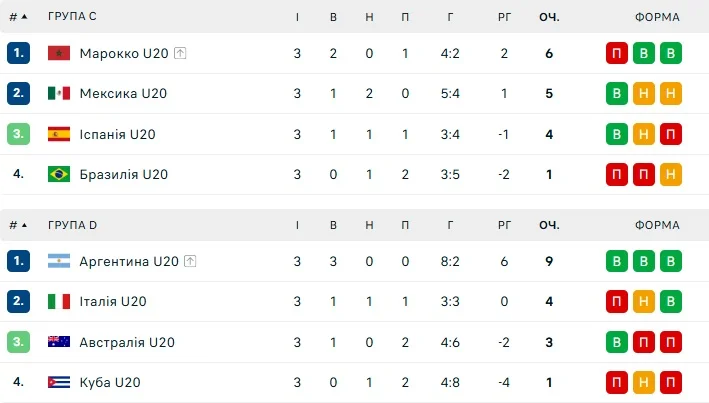This screenshot has width=709, height=403.
Task: Open the Італія U20 team link
Action: 113,301
